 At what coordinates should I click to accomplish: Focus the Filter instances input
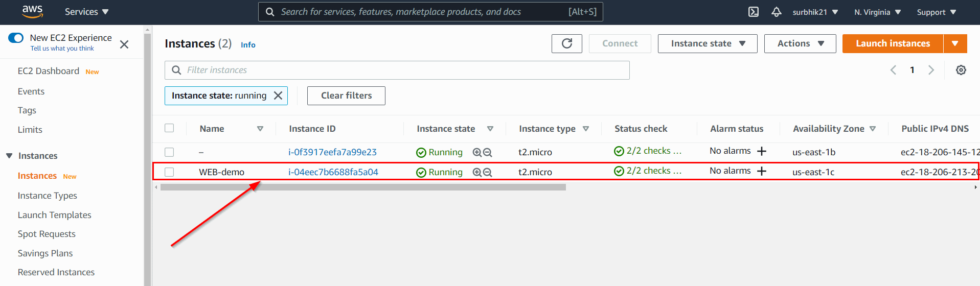[x=397, y=70]
